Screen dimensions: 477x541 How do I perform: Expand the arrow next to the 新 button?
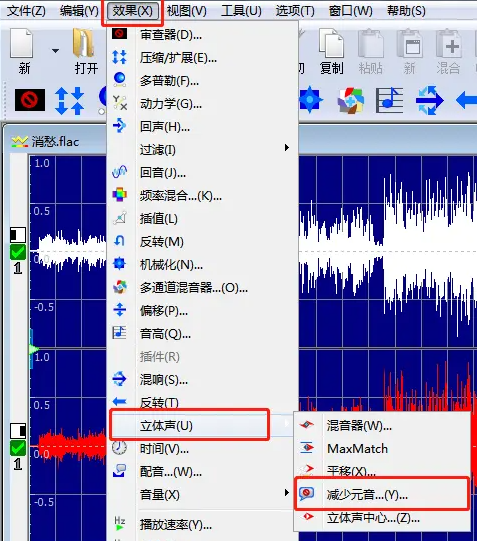click(x=55, y=51)
